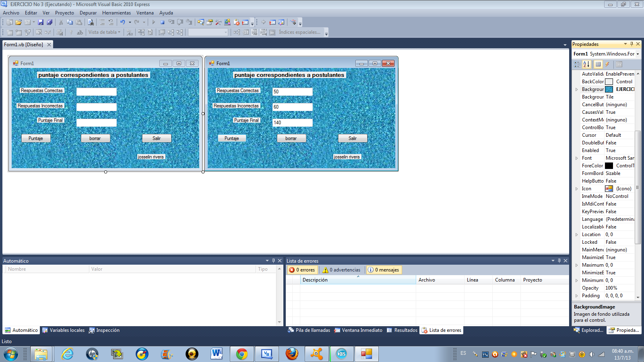Open a file using the Open folder icon

click(19, 22)
